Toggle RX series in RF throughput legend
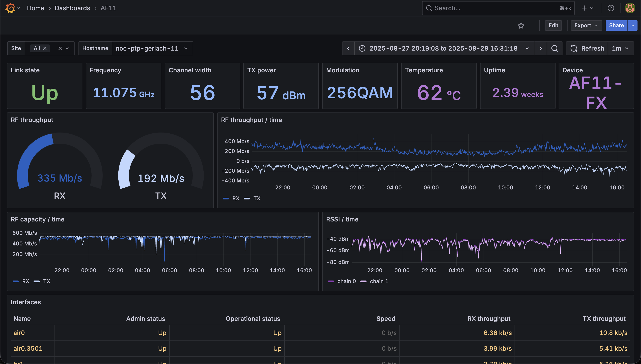Viewport: 641px width, 364px height. tap(231, 199)
